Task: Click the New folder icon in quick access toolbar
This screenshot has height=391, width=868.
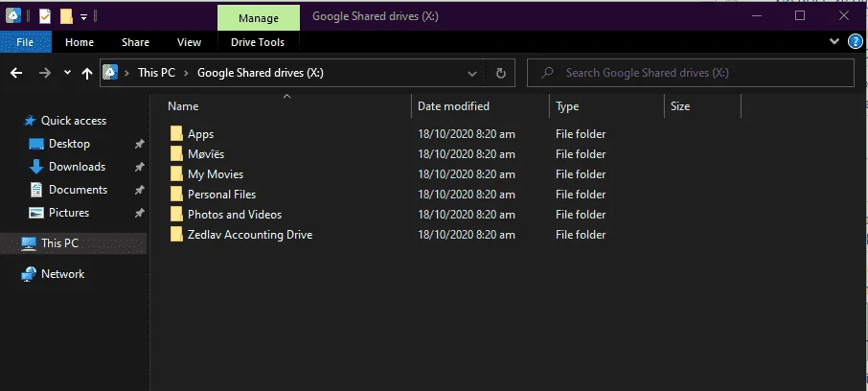Action: 66,16
